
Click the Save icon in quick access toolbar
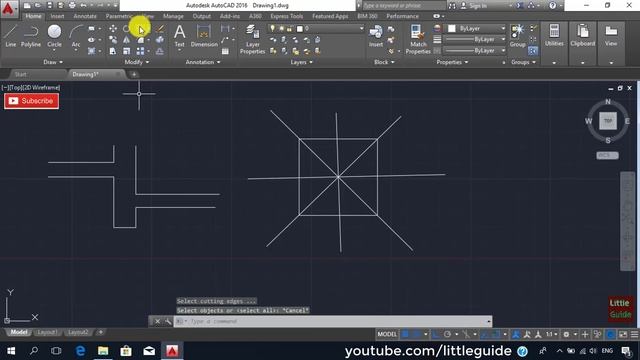pos(49,6)
